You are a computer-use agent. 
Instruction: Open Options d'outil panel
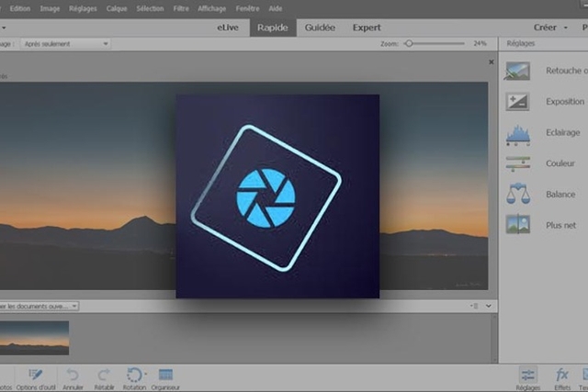(36, 375)
